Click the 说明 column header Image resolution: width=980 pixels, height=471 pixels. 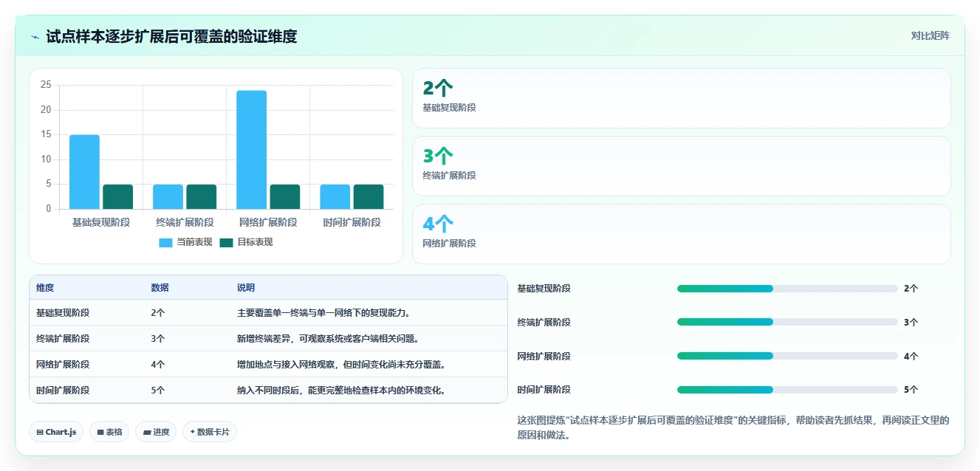(x=246, y=288)
